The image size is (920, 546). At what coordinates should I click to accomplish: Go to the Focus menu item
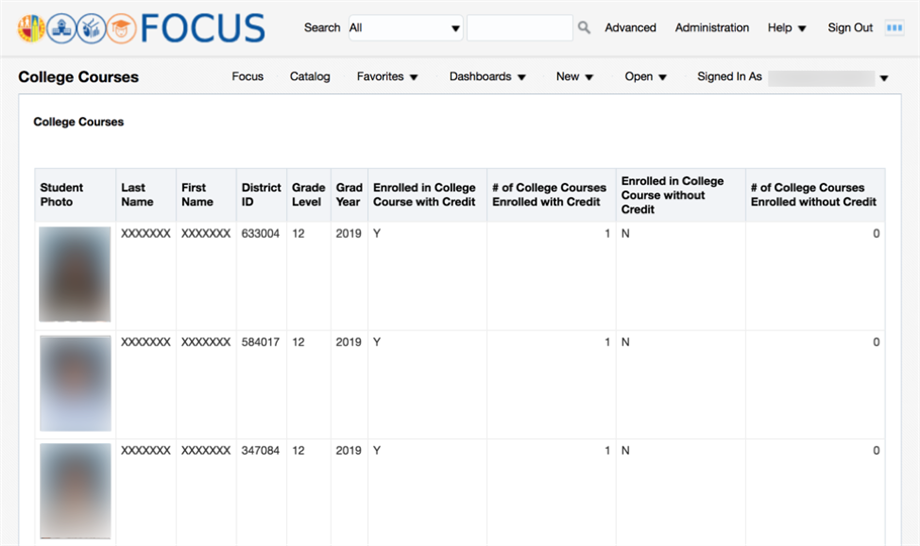[x=248, y=76]
